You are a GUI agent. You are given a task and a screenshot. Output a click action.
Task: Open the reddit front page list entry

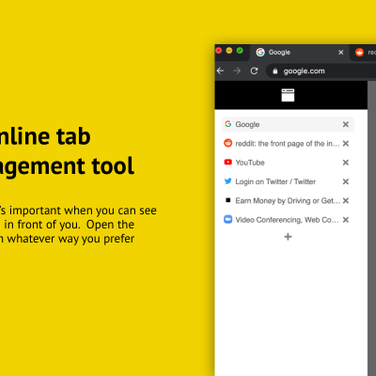pyautogui.click(x=288, y=143)
